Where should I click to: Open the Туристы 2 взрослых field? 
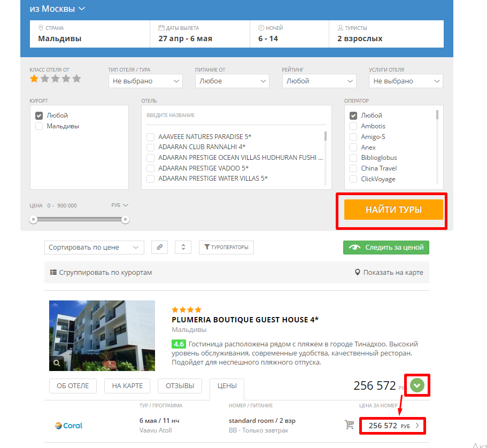pos(386,34)
